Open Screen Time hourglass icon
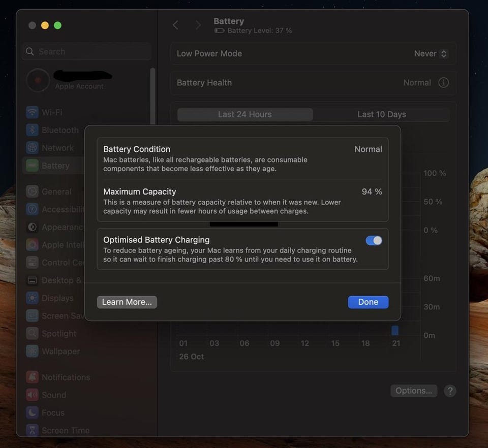Screen dimensions: 488x448 (x=33, y=431)
